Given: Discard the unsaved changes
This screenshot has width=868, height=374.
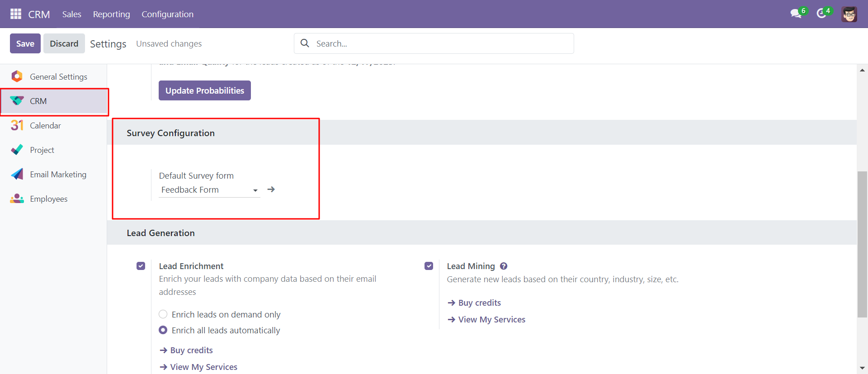Looking at the screenshot, I should pos(64,43).
